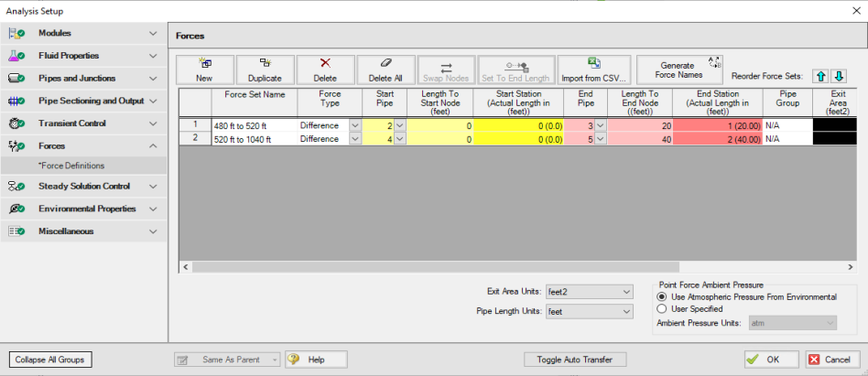Select Use Atmospheric Pressure From Environmental
The image size is (868, 376).
point(663,297)
